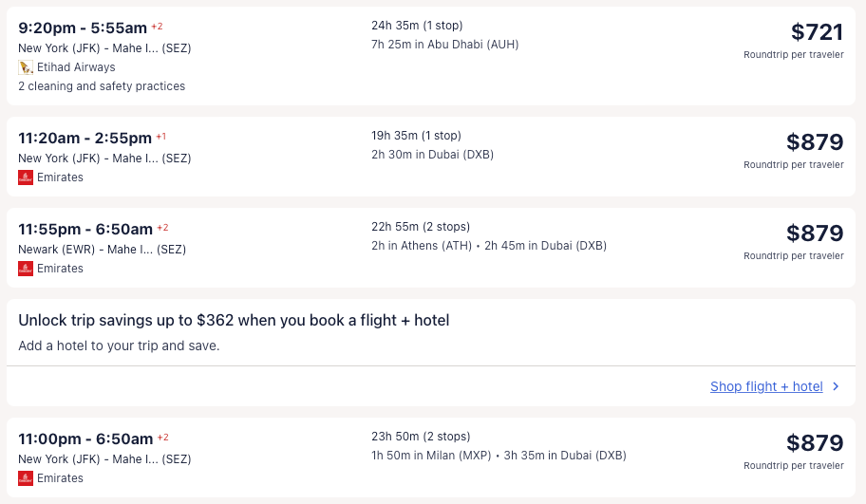866x504 pixels.
Task: Click the $721 roundtrip price
Action: click(x=817, y=32)
